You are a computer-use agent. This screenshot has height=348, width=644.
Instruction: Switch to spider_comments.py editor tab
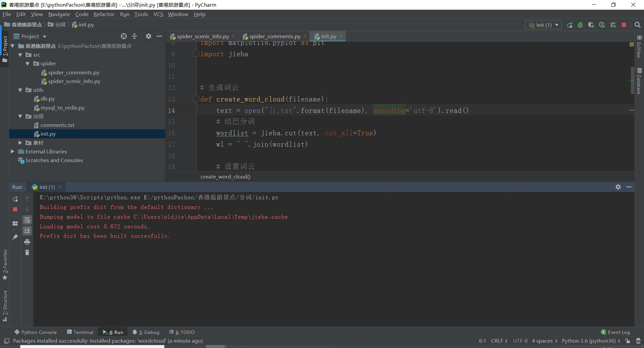274,36
